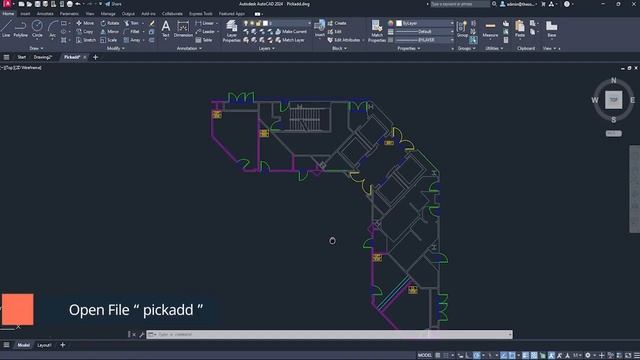Click the Rotate command
This screenshot has width=640, height=360.
pos(110,23)
